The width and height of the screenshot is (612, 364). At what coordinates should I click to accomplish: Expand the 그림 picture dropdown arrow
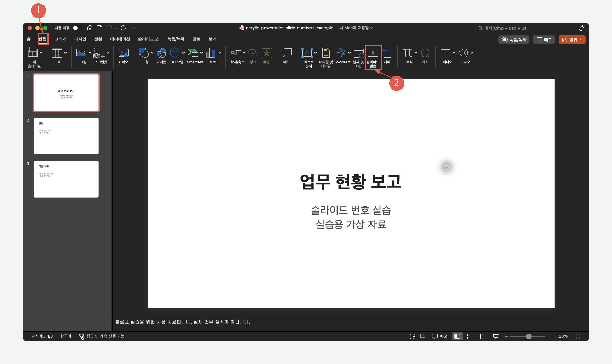[x=90, y=53]
